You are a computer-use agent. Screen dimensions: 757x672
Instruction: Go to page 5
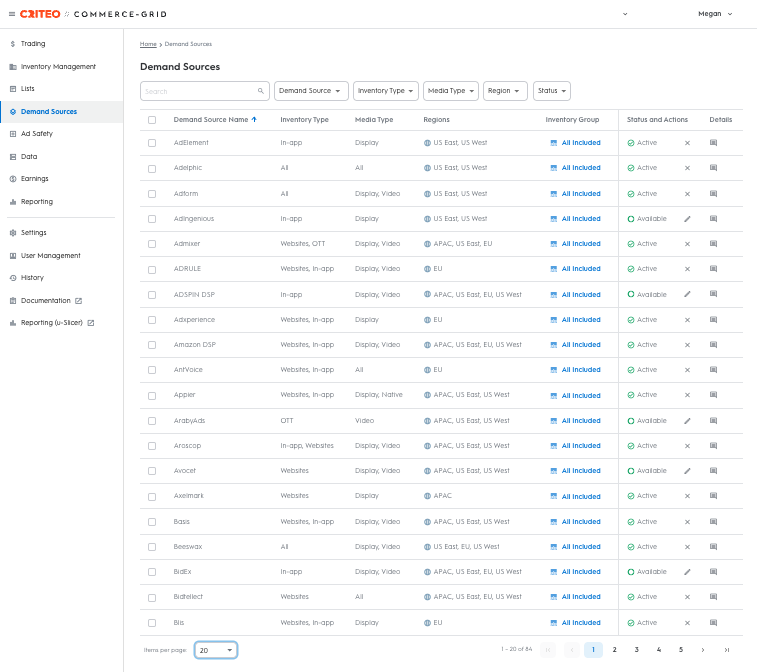point(681,650)
